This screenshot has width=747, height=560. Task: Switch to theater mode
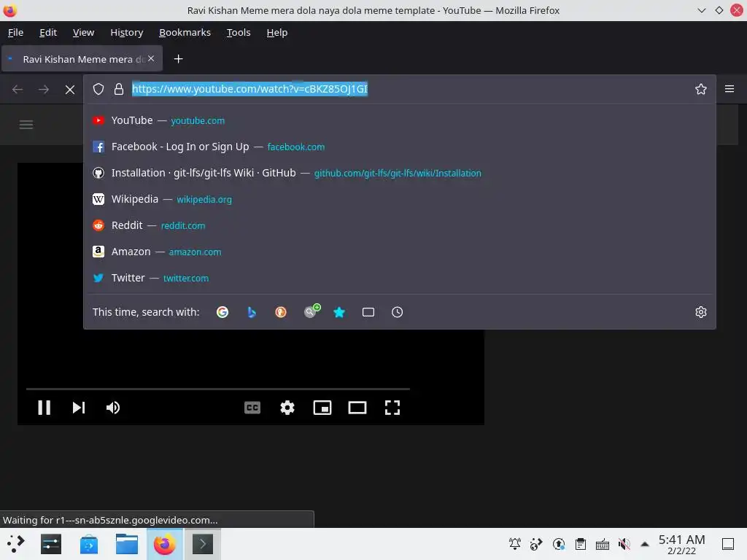[357, 408]
